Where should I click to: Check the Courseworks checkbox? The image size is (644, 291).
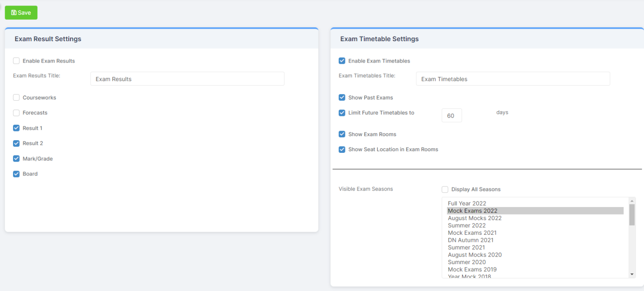click(16, 97)
